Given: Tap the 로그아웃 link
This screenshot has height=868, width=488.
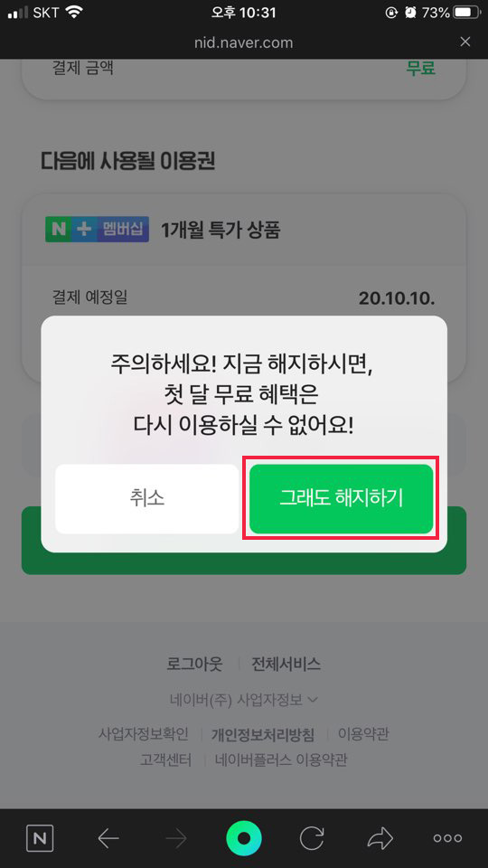Looking at the screenshot, I should [195, 664].
